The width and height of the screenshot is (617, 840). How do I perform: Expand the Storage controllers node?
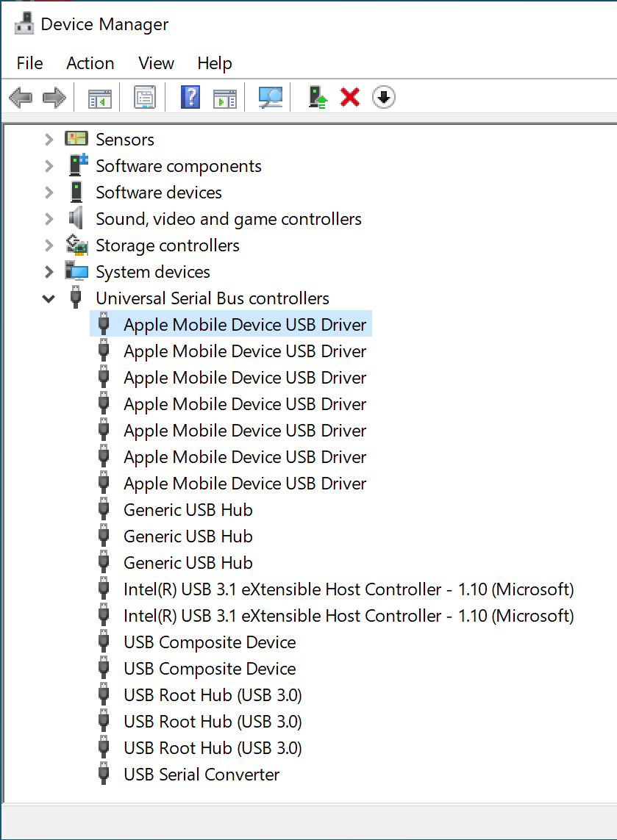pyautogui.click(x=49, y=245)
